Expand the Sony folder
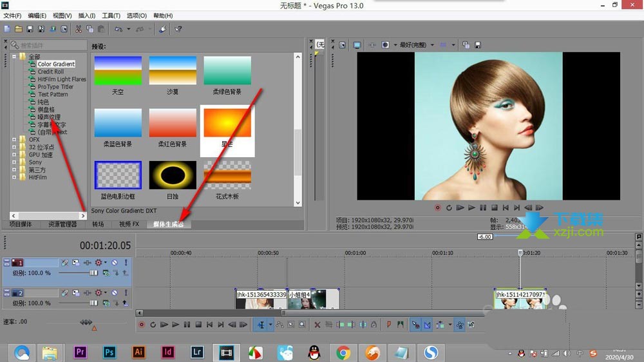 point(14,162)
